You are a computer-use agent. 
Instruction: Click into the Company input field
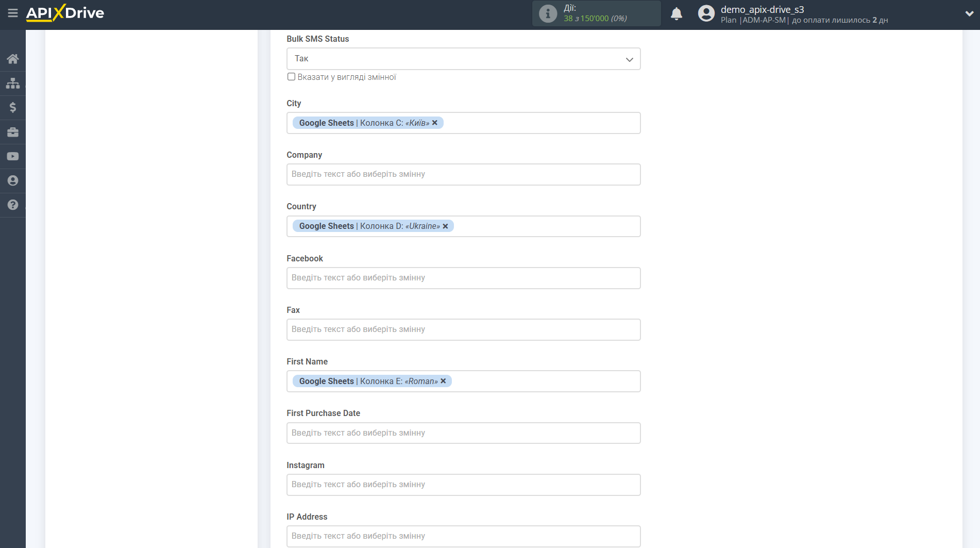click(463, 174)
